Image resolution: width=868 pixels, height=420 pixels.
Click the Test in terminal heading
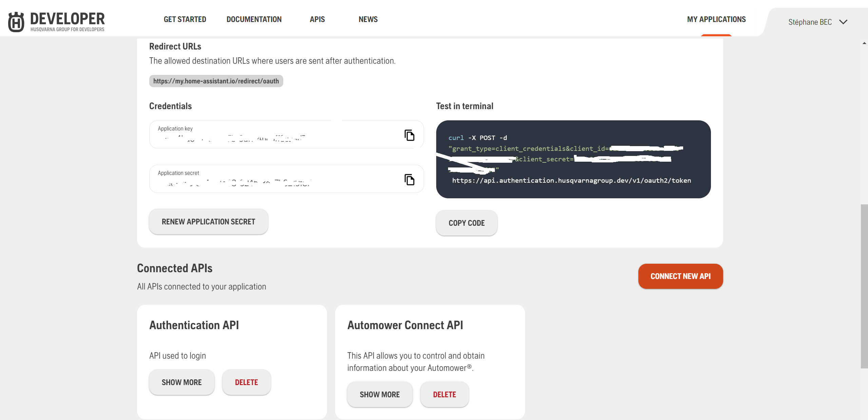click(465, 106)
